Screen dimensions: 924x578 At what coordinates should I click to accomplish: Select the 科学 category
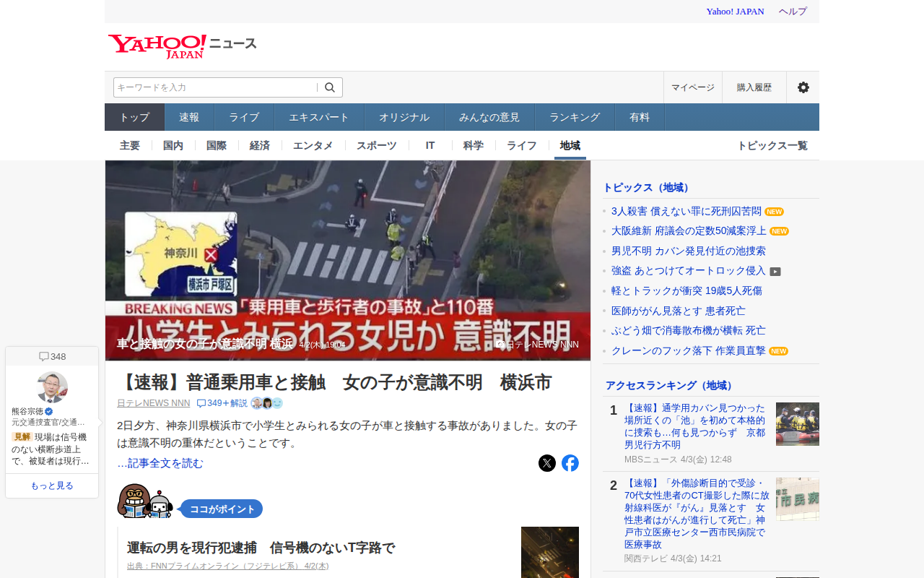pos(474,145)
